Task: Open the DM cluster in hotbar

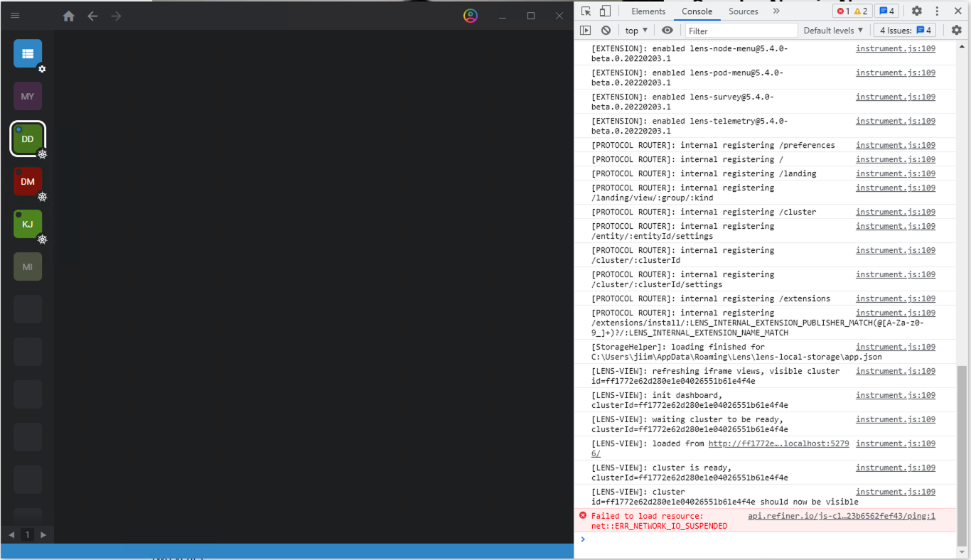Action: pos(28,181)
